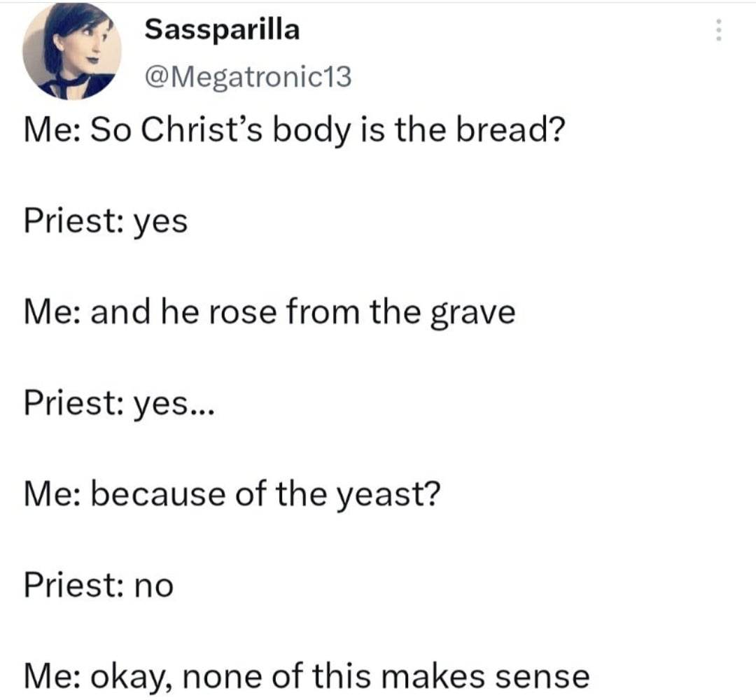
Task: Select the "Priest: no" line
Action: [x=99, y=584]
